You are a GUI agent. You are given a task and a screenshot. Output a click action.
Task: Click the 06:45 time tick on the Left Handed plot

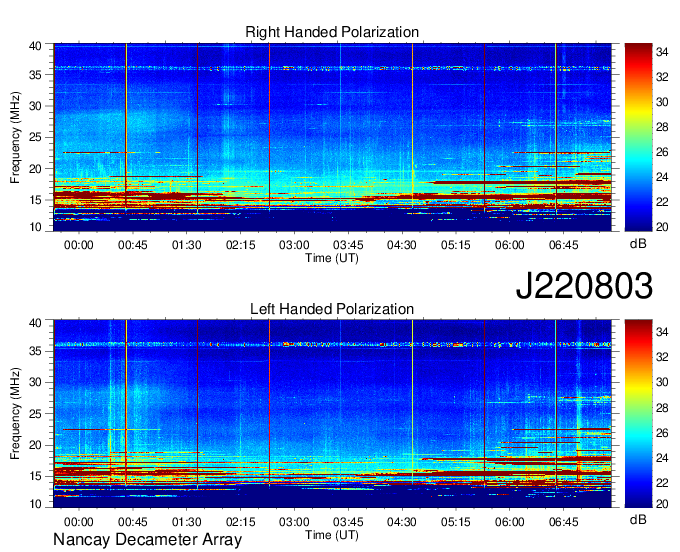[x=563, y=522]
